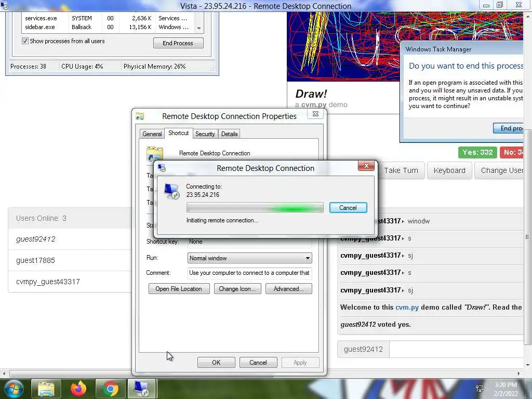Open the Security tab

[205, 134]
